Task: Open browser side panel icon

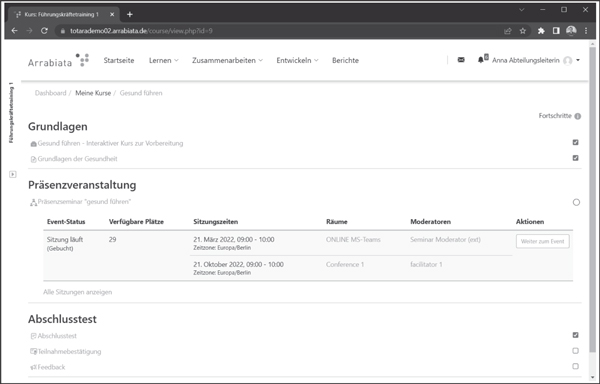Action: (x=556, y=31)
